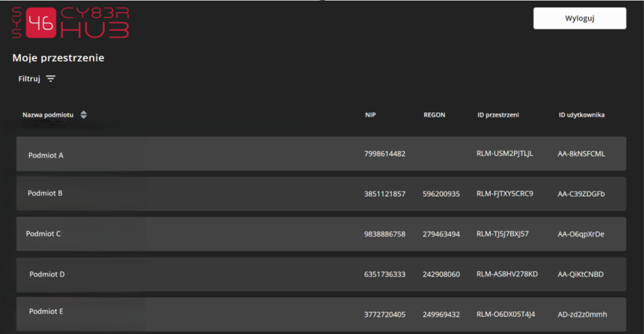Open the Podmiot B row
This screenshot has height=334, width=644.
(321, 194)
